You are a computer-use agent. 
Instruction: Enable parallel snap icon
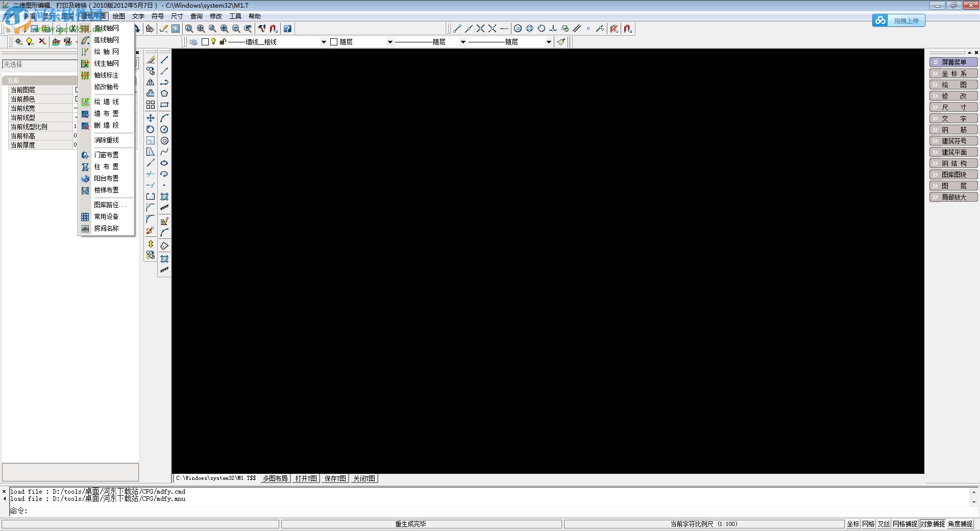(x=577, y=29)
